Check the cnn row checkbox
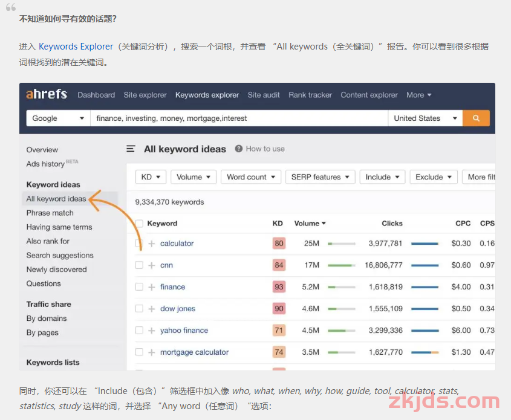Screen dimensions: 511x420 click(139, 265)
